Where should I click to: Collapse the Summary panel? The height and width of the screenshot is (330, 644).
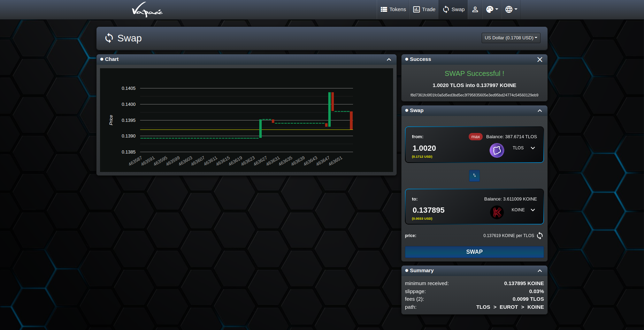[x=540, y=271]
